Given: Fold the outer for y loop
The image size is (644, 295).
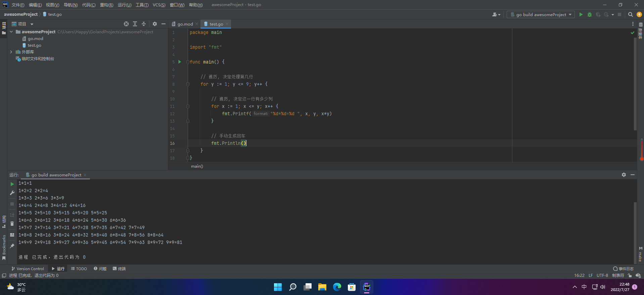Looking at the screenshot, I should [x=188, y=84].
